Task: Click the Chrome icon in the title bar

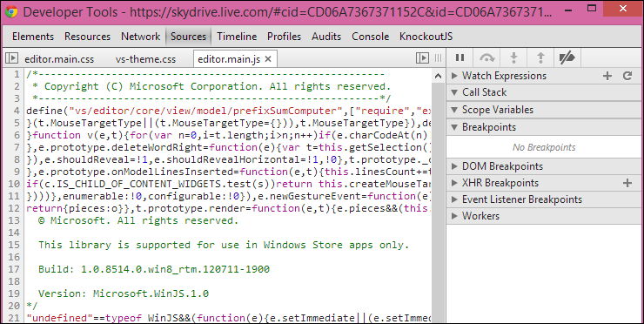Action: click(11, 11)
